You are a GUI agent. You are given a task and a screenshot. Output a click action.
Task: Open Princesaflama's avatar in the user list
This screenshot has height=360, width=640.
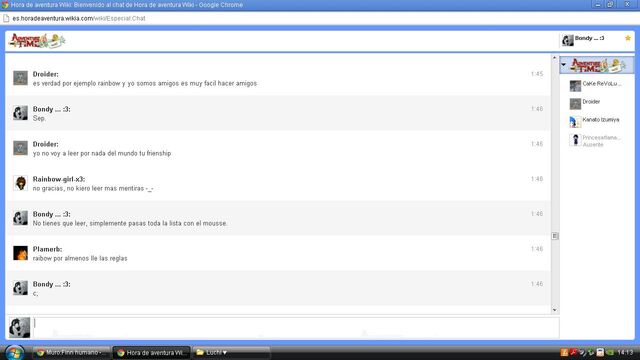pyautogui.click(x=575, y=140)
